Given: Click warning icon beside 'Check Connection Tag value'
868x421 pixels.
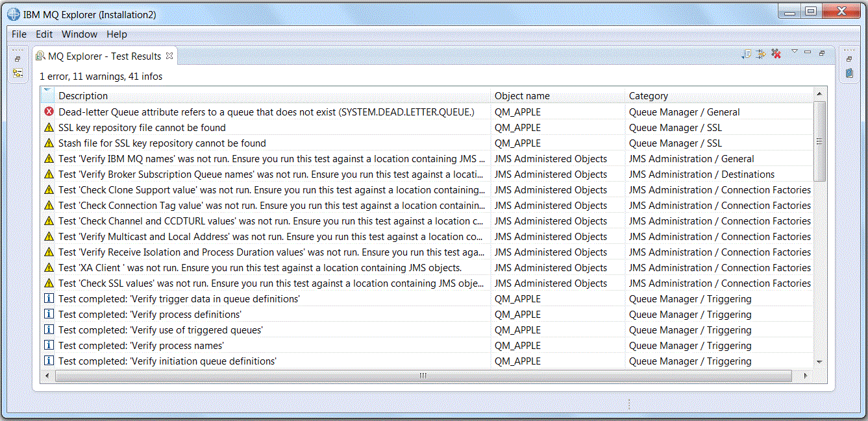Looking at the screenshot, I should coord(49,205).
